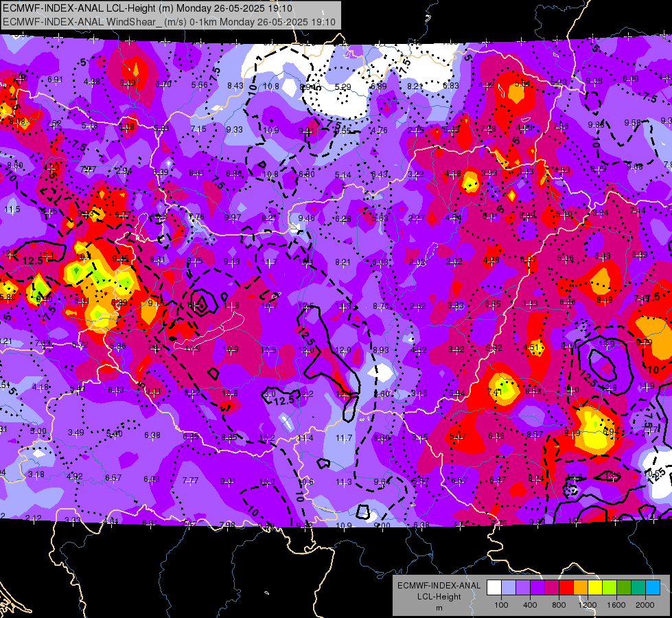This screenshot has width=672, height=618.
Task: Click the LCL-Height title line in header
Action: (x=148, y=8)
